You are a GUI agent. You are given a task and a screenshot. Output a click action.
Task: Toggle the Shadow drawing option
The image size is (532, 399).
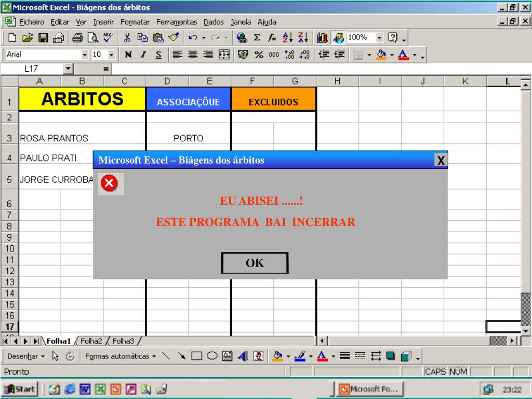point(391,356)
